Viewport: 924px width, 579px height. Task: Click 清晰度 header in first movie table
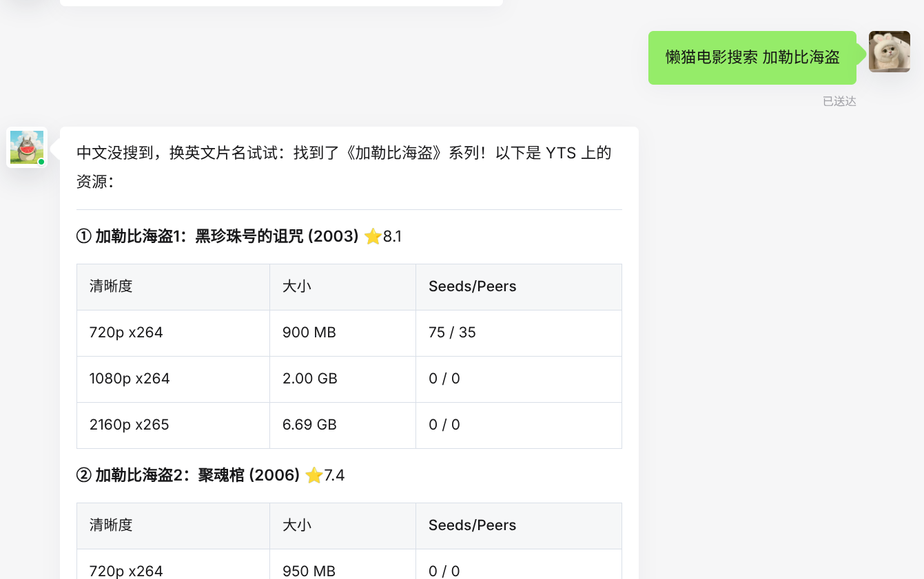[173, 287]
